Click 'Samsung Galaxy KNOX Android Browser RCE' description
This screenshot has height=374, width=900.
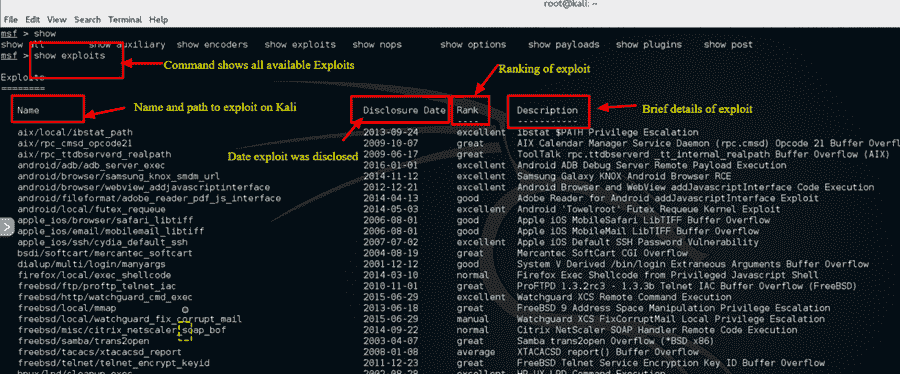(x=624, y=176)
